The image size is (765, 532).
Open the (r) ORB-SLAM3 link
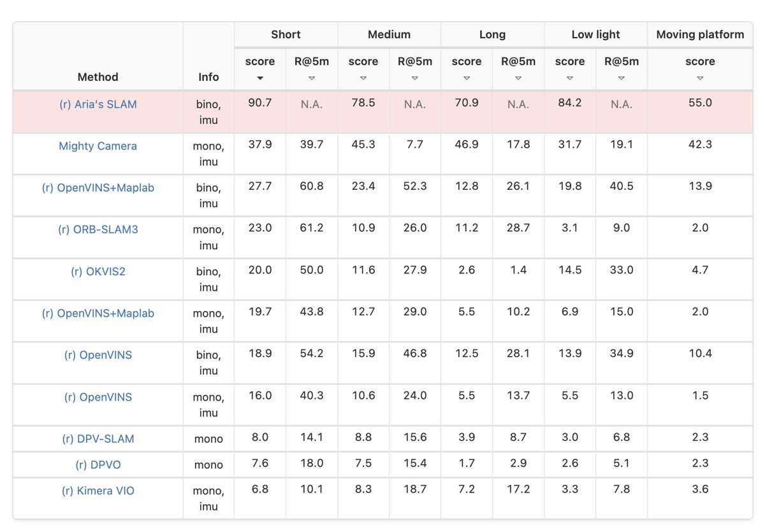(98, 229)
